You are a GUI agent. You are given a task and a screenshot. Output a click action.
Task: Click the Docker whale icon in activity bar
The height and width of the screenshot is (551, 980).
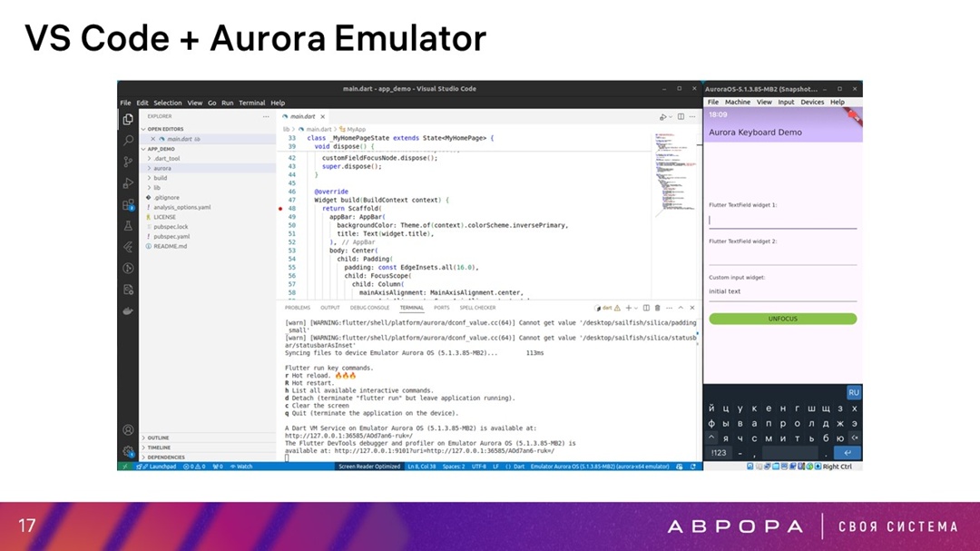pos(128,310)
